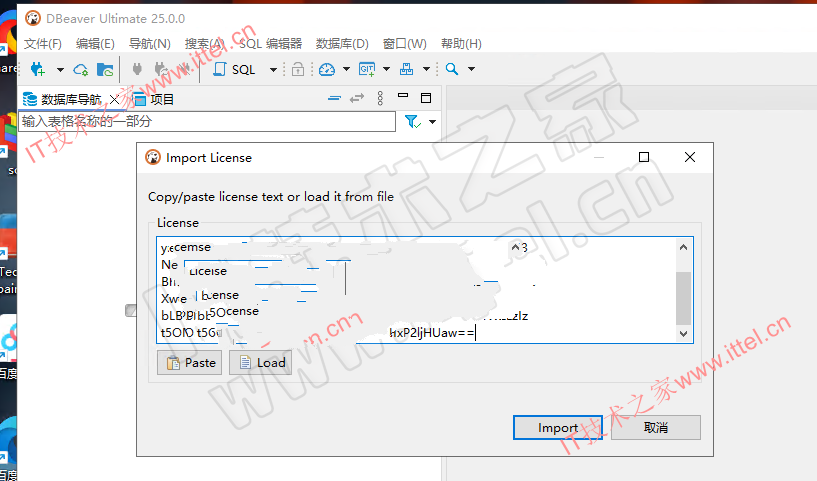
Task: Click the transaction lock icon
Action: (298, 69)
